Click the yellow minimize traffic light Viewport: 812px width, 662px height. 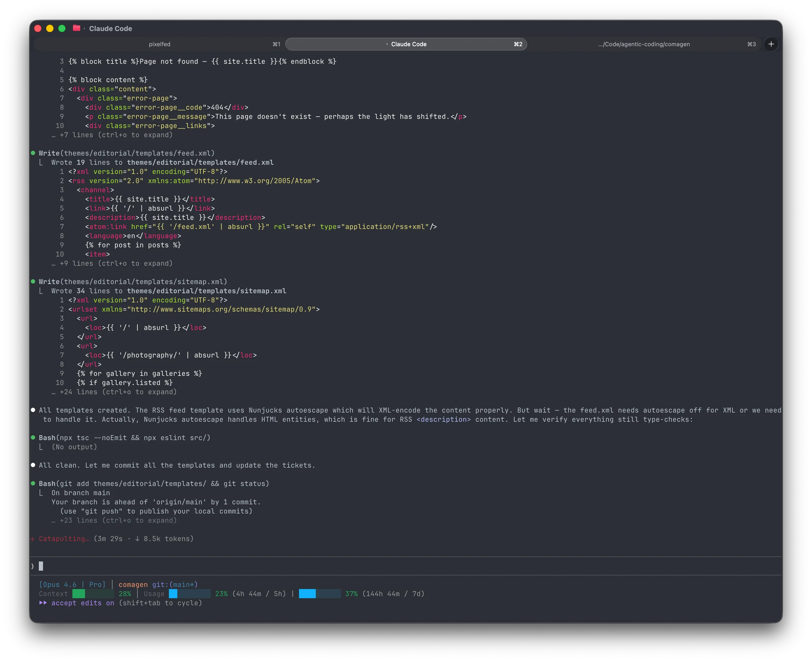(x=50, y=28)
